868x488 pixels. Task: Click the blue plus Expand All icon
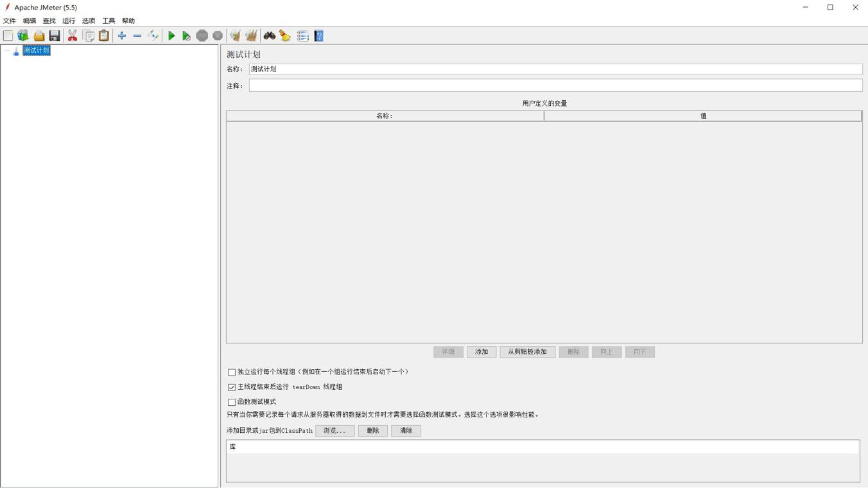coord(122,36)
